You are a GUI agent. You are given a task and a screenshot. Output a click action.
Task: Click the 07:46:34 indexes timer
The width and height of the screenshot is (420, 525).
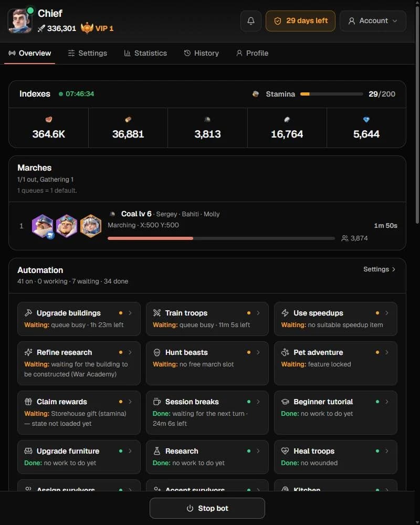(80, 94)
